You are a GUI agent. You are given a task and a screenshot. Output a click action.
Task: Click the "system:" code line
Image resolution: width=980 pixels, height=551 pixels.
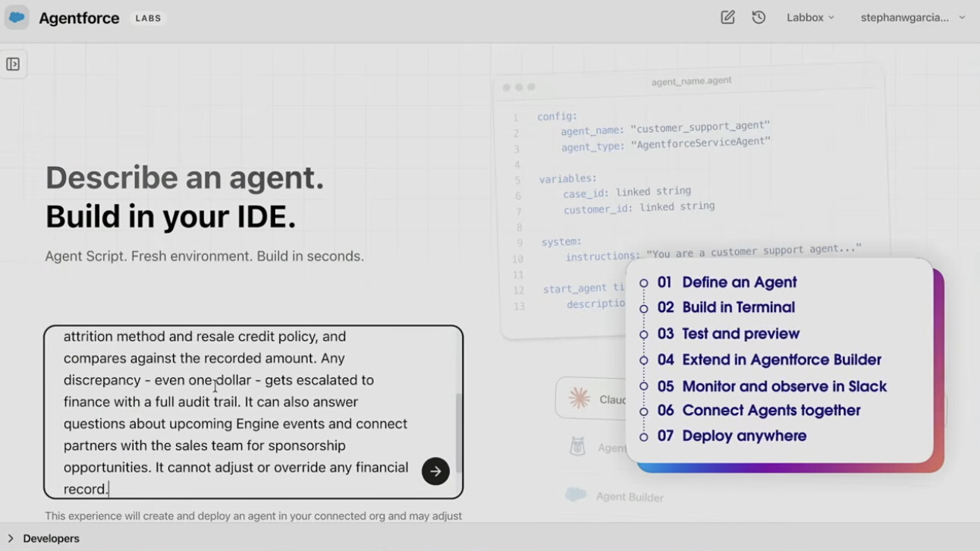coord(561,242)
